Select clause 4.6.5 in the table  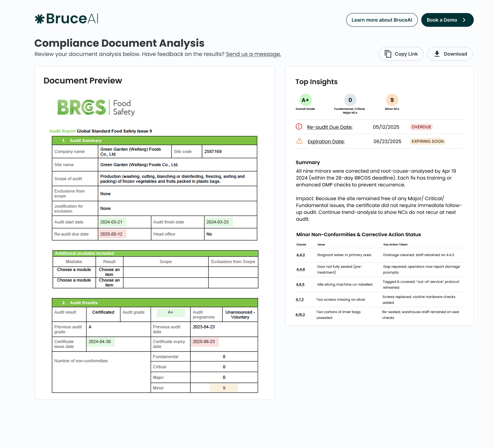coord(300,285)
